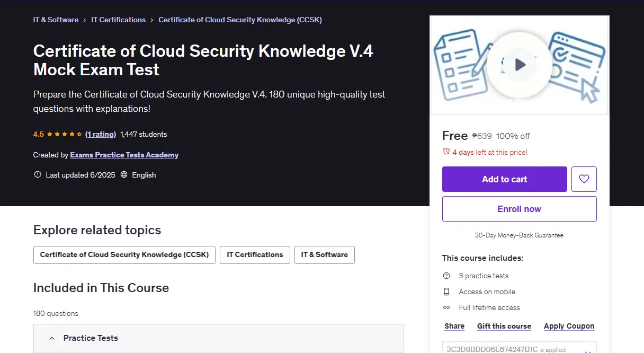This screenshot has width=644, height=353.
Task: Click Gift this course link
Action: click(x=504, y=326)
